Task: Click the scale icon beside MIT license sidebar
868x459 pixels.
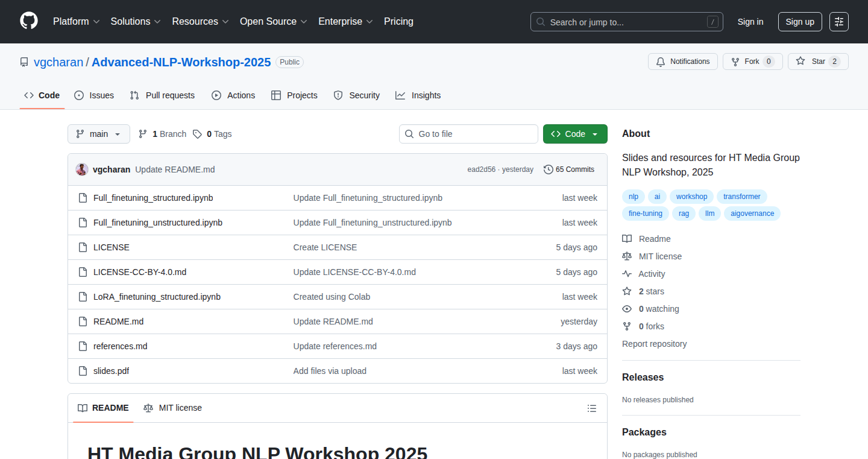Action: 627,256
